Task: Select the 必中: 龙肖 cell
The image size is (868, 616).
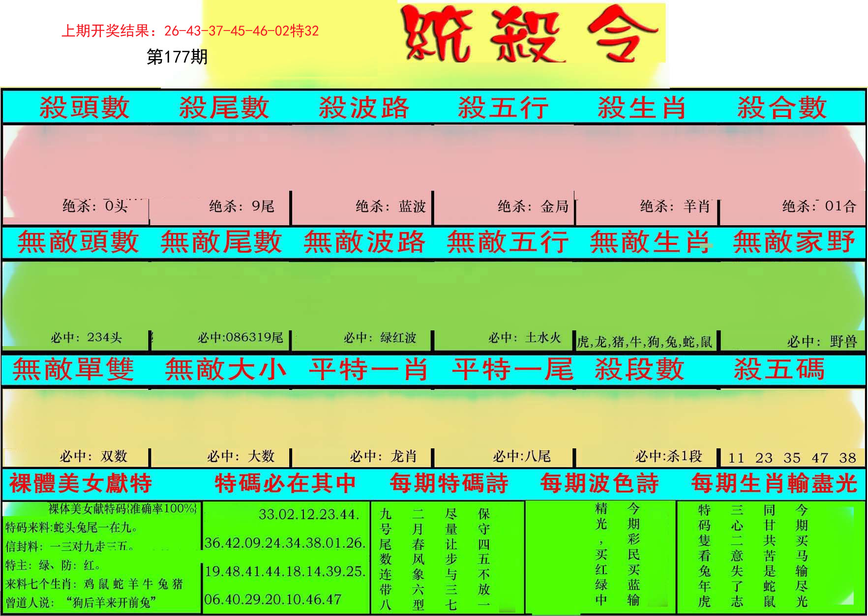Action: [383, 456]
